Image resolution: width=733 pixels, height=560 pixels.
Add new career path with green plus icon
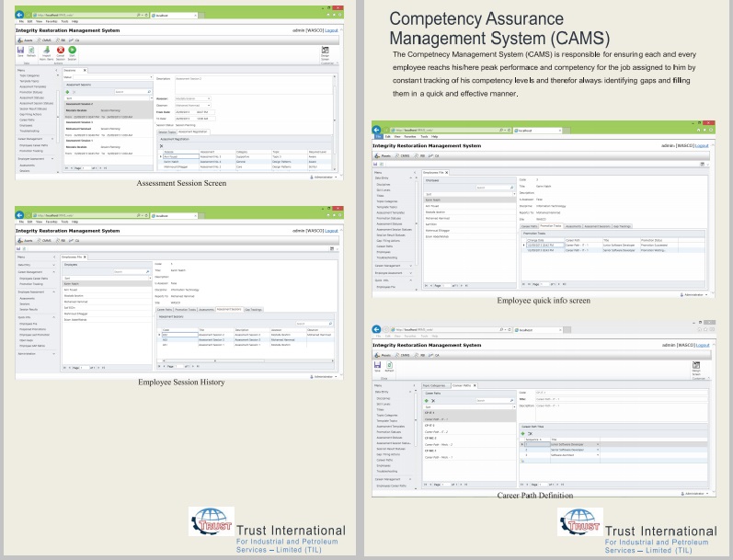[425, 400]
